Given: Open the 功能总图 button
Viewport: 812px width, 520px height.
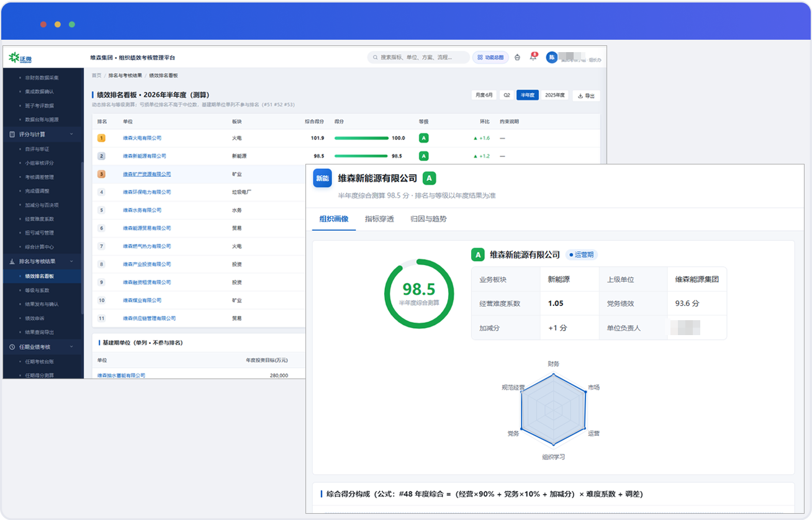Looking at the screenshot, I should pyautogui.click(x=490, y=58).
